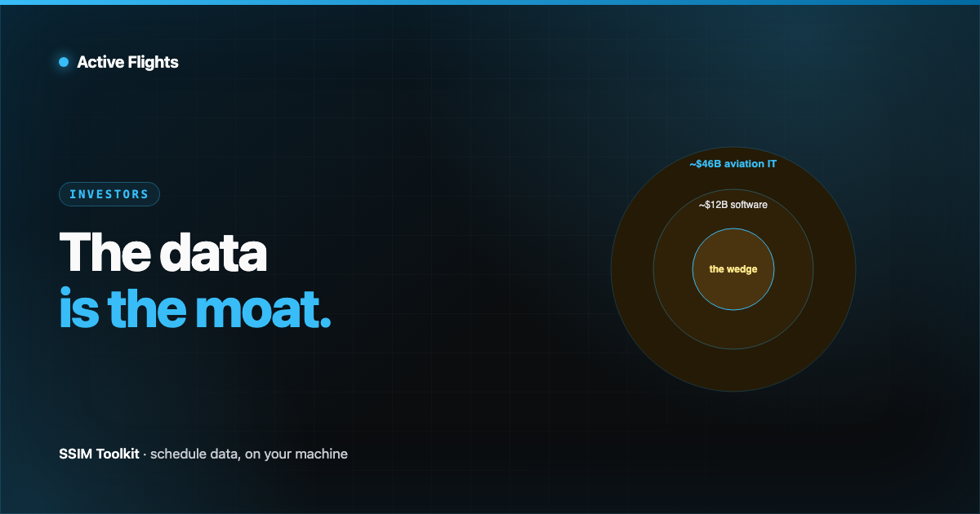Click the blue text 'is the moat.'
This screenshot has width=980, height=514.
195,309
